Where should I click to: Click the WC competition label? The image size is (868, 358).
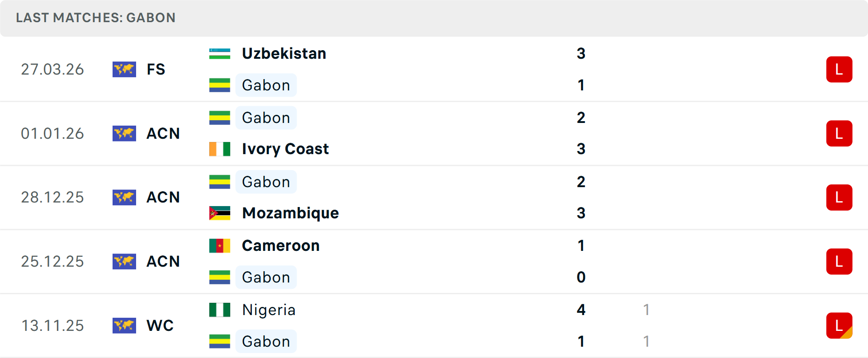(160, 325)
